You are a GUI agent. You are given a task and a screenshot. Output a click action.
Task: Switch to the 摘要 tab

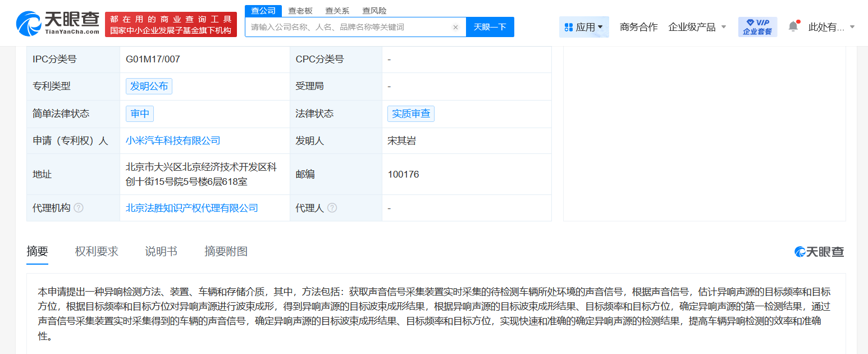coord(38,251)
